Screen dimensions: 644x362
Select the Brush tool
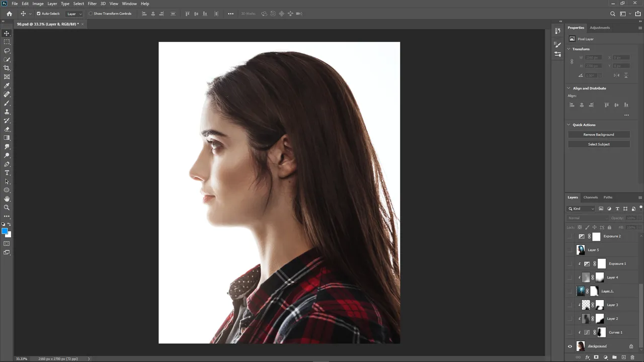point(7,103)
